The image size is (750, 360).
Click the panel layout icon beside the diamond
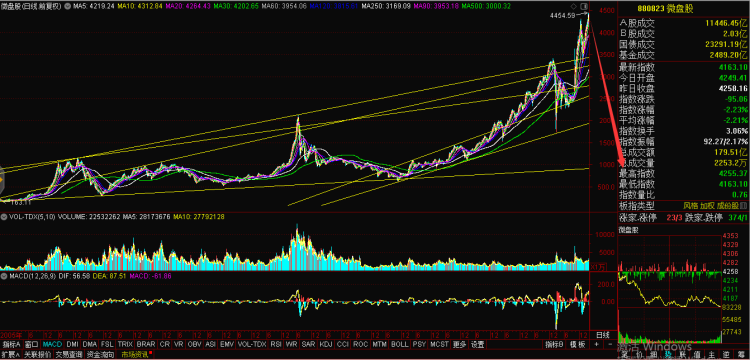tap(583, 6)
